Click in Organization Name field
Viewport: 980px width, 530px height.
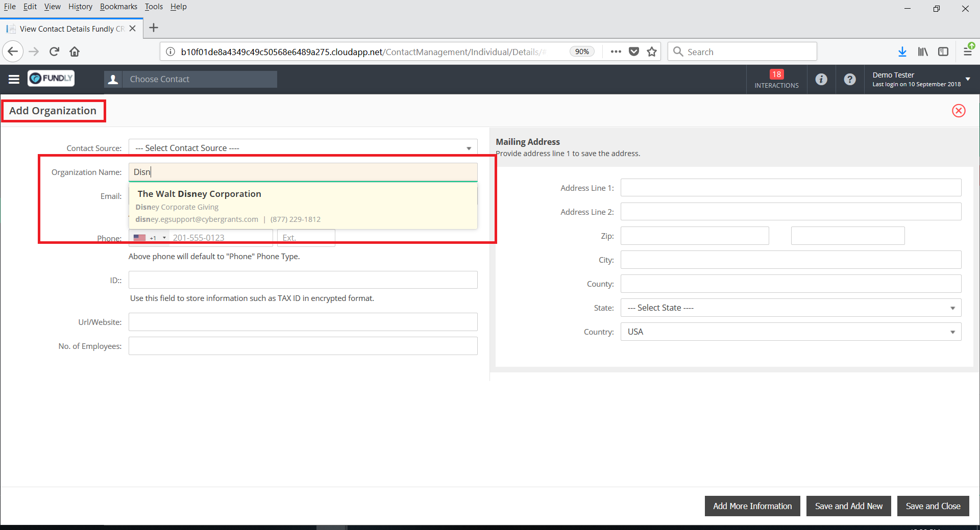coord(303,172)
